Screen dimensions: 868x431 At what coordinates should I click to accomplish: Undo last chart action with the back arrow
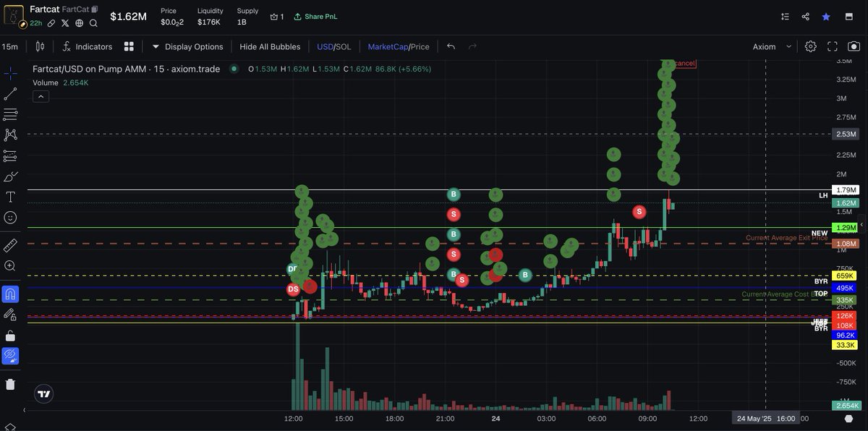[x=450, y=46]
